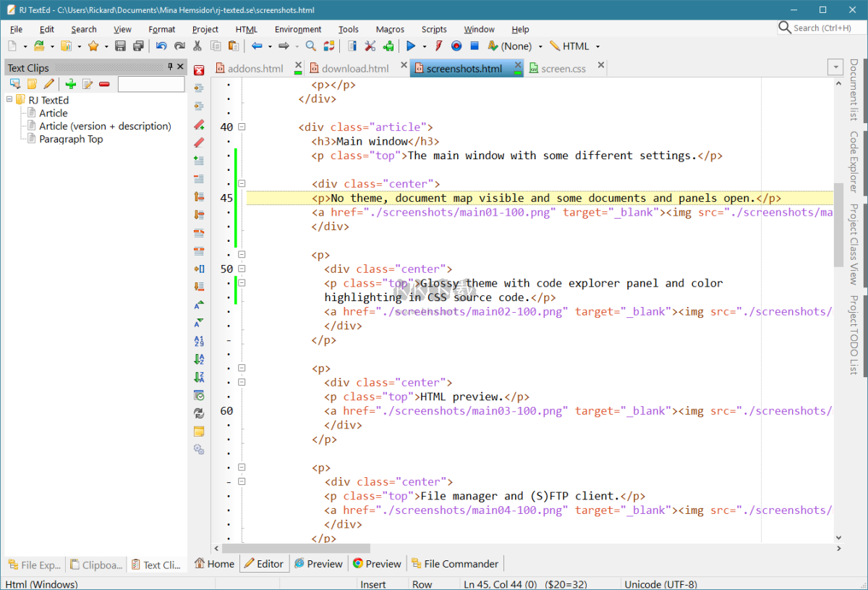
Task: Click the Undo arrow icon
Action: coord(161,46)
